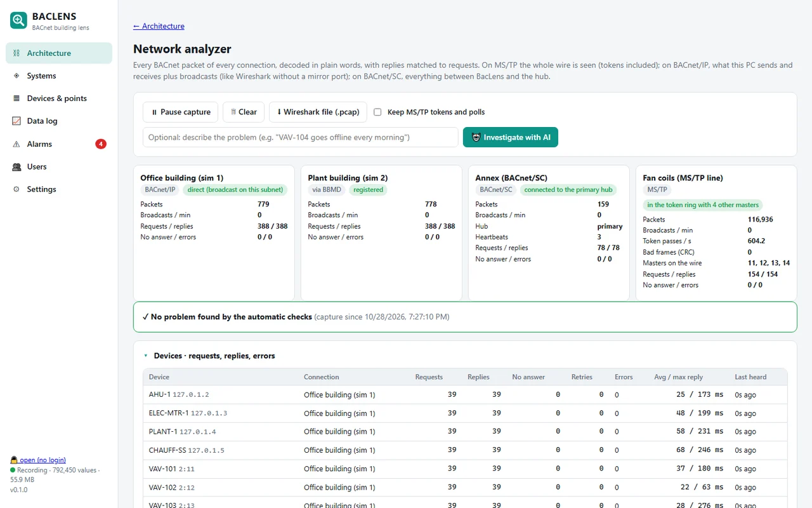
Task: Click the Office building (sim 1) card title
Action: click(182, 178)
